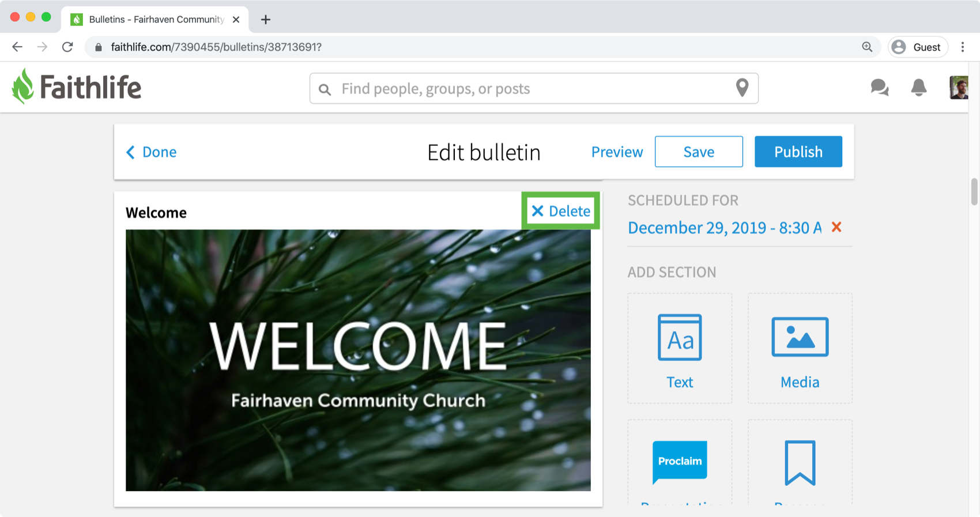Click the location pin in search bar
Viewport: 980px width, 517px height.
742,88
